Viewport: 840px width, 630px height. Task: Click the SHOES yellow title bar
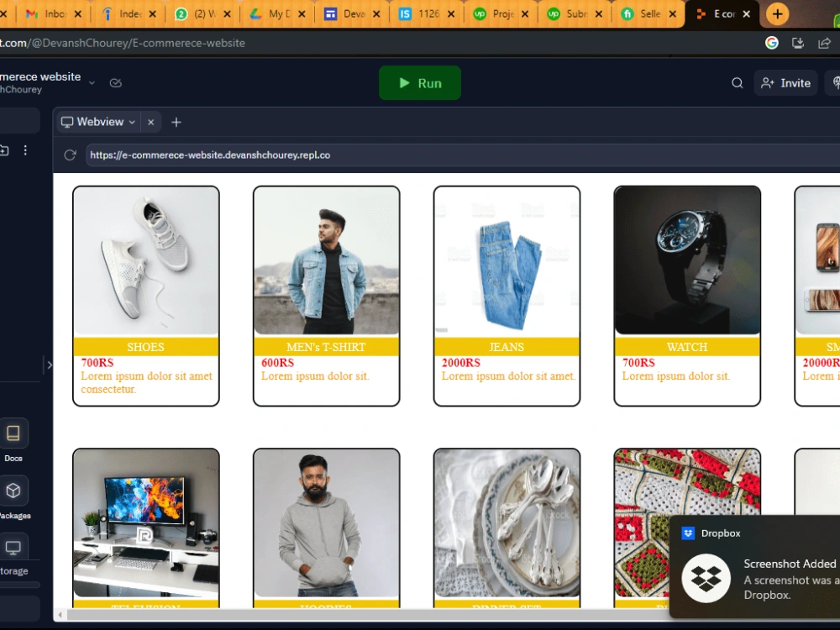pyautogui.click(x=145, y=347)
